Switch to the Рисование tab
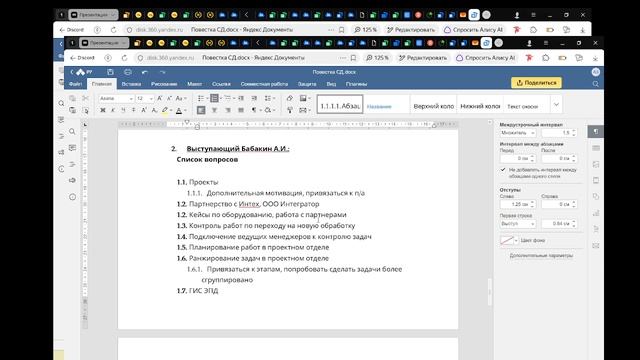This screenshot has height=360, width=640. pyautogui.click(x=164, y=84)
